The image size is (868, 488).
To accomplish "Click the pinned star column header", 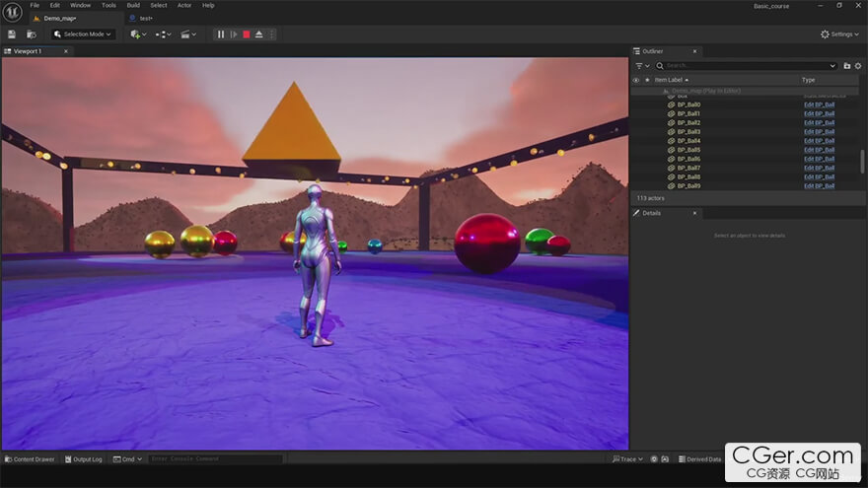I will tap(647, 80).
